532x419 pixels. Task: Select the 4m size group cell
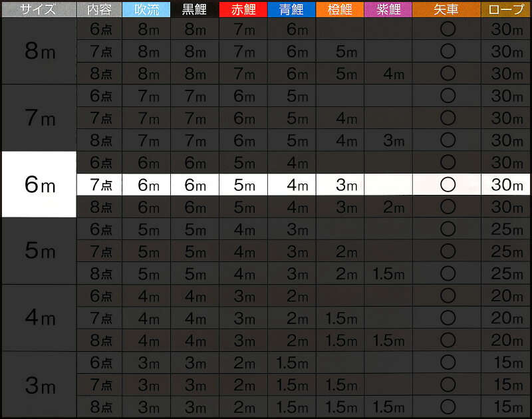click(38, 318)
